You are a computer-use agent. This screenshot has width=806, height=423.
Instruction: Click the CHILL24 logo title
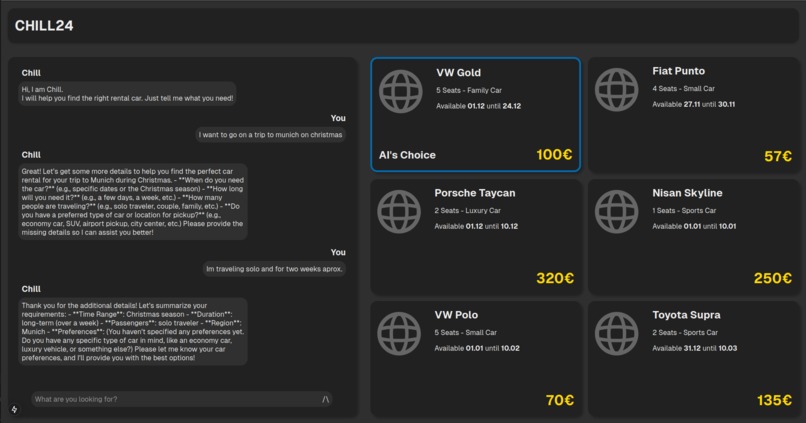click(44, 26)
